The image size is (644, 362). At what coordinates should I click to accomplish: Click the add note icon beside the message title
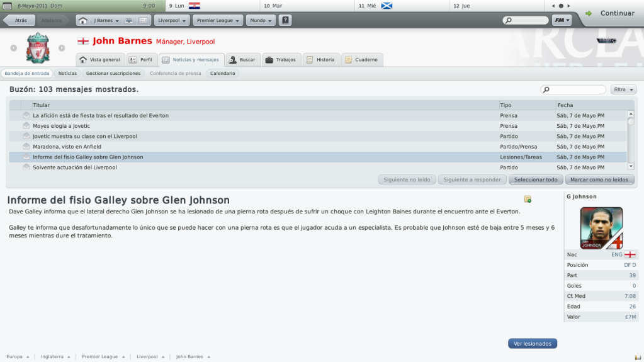pos(528,200)
